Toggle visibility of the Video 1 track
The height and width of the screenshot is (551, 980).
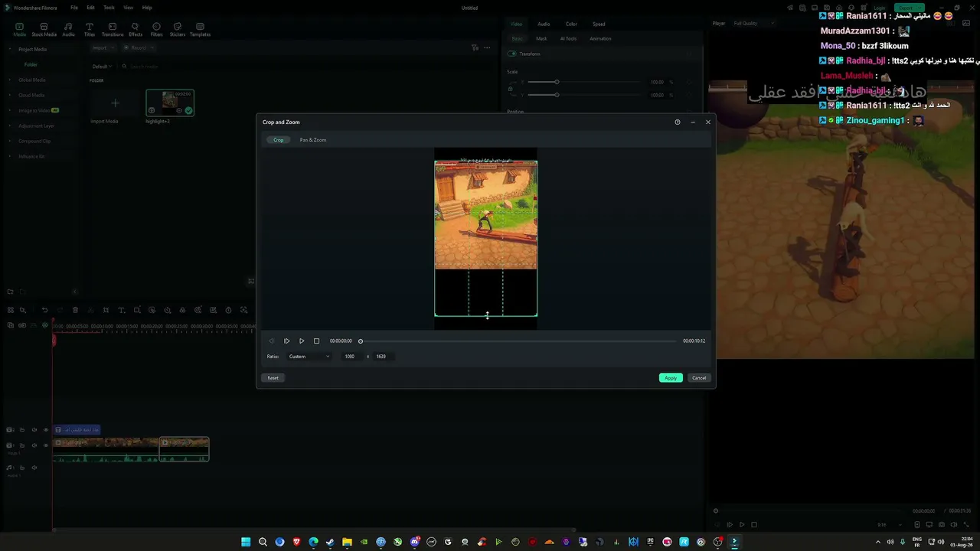point(45,445)
